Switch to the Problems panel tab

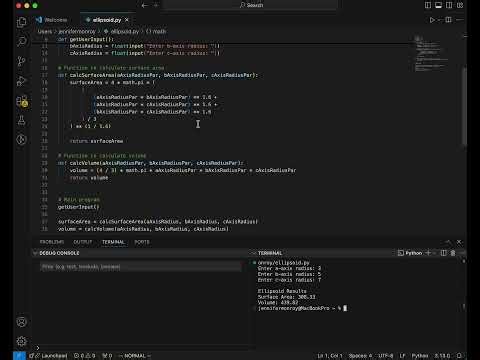52,242
